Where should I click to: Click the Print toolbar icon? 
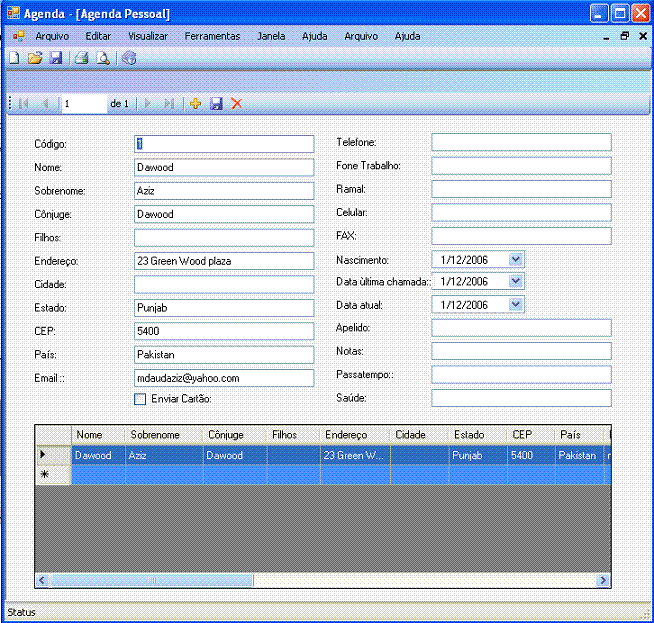pyautogui.click(x=81, y=58)
